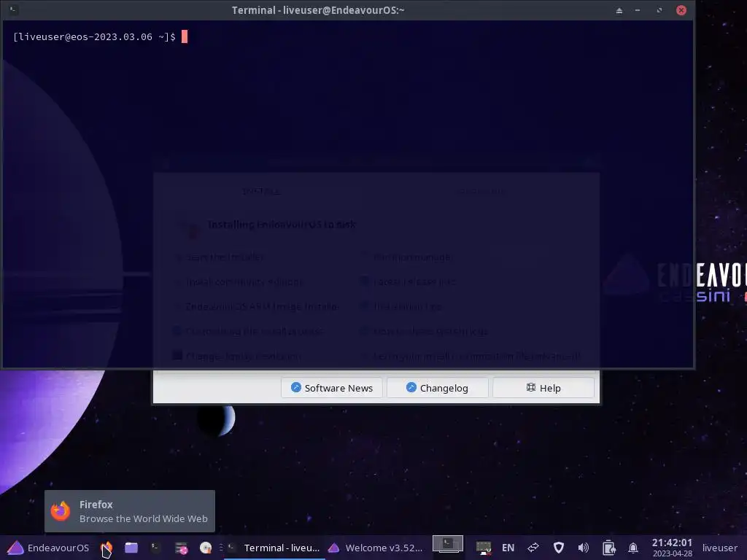Open the double-arrow tray icon

pos(533,548)
